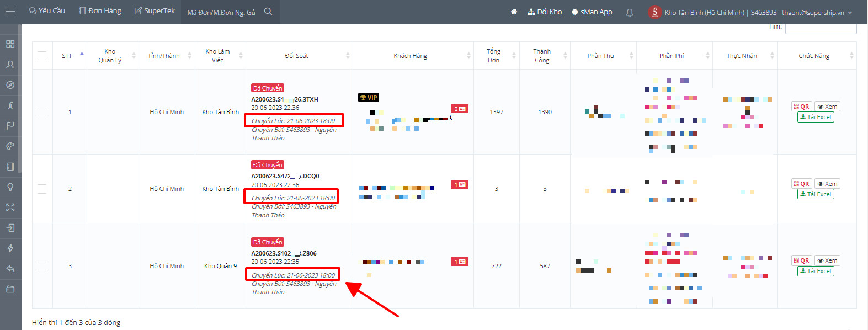Image resolution: width=868 pixels, height=330 pixels.
Task: Click Tải Excel for row 3
Action: coord(816,271)
